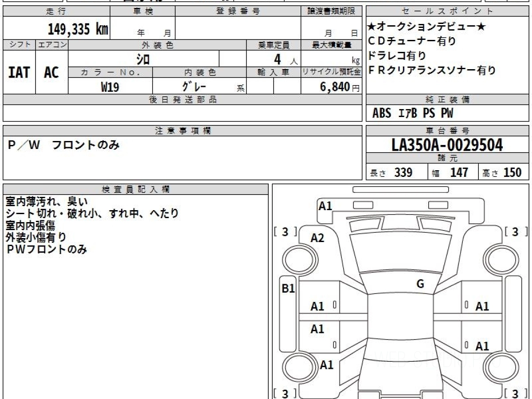Viewport: 532px width, 399px height.
Task: Click the 室内内張傷 inspector note
Action: (30, 225)
